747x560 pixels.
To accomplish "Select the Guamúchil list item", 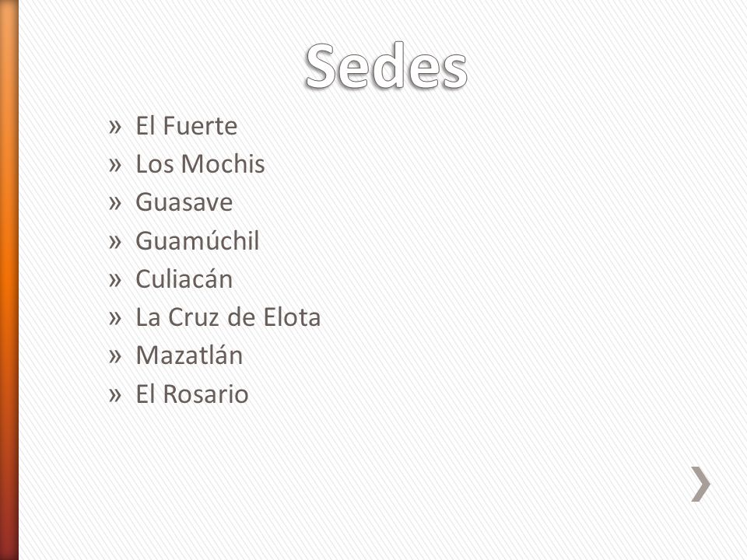I will pyautogui.click(x=197, y=240).
